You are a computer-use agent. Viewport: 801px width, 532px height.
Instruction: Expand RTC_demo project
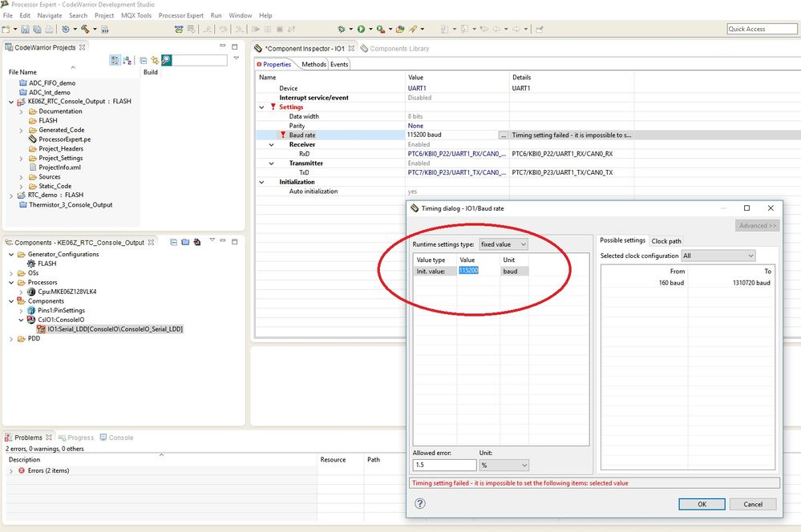(11, 195)
